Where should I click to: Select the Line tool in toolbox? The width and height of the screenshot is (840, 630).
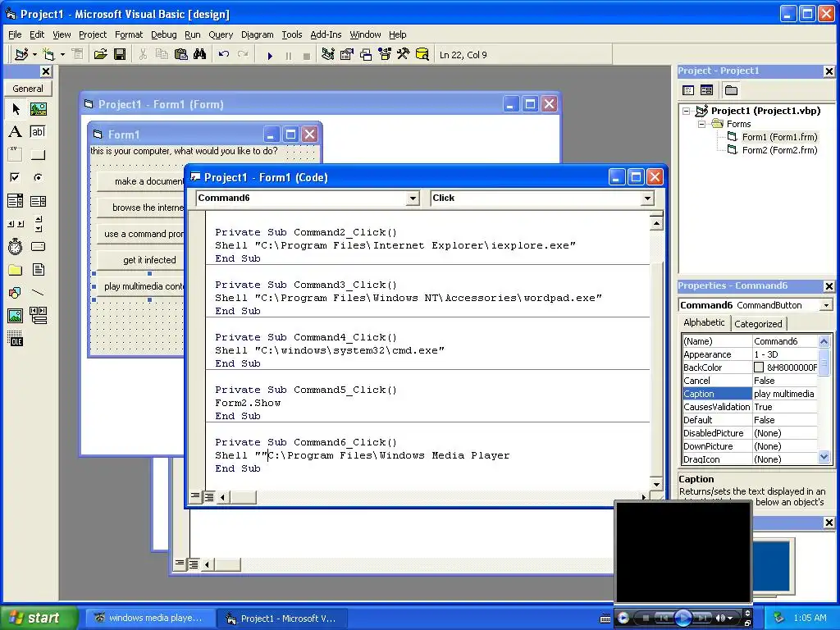coord(38,293)
